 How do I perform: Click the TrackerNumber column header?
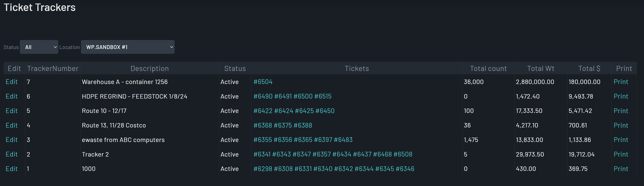53,68
